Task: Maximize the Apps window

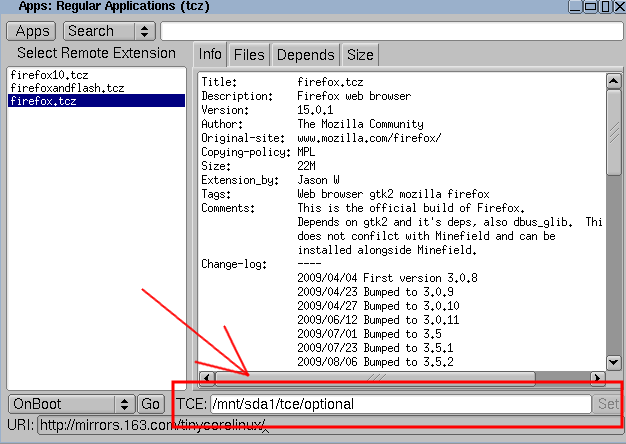Action: point(590,6)
